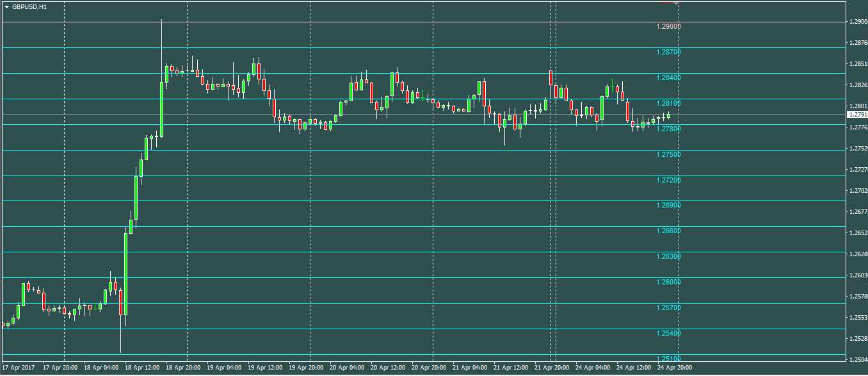Viewport: 868px width, 376px height.
Task: Click the green arrow marker near 1.2840 level
Action: (x=613, y=83)
